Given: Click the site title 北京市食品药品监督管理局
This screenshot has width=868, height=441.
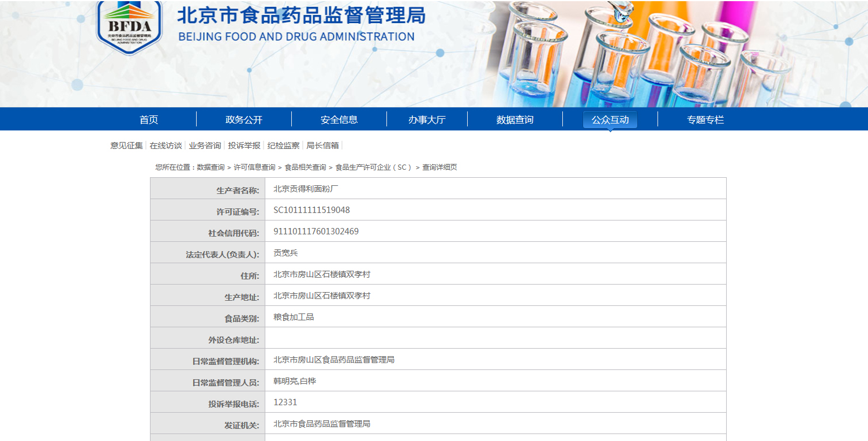Looking at the screenshot, I should tap(301, 15).
